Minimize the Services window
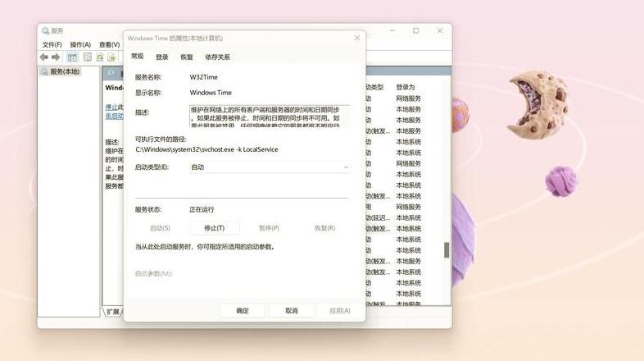 (x=392, y=30)
